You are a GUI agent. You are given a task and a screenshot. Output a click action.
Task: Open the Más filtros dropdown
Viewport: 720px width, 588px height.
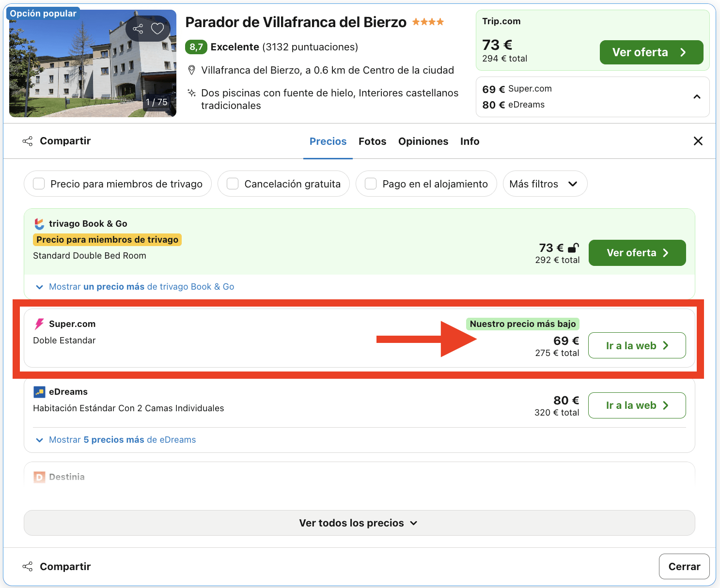click(x=545, y=184)
